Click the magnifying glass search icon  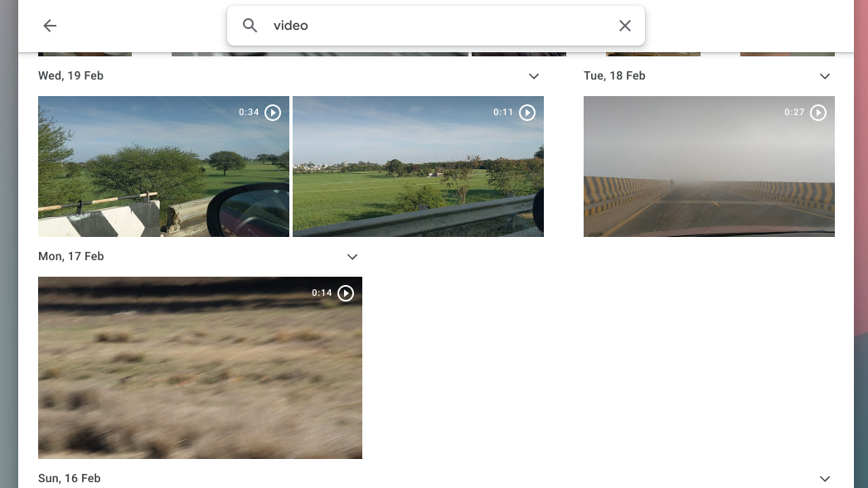(x=250, y=26)
